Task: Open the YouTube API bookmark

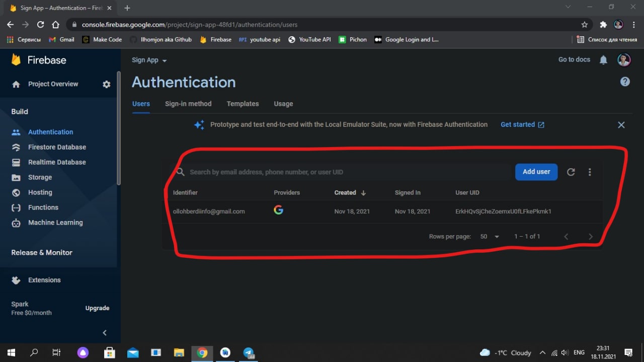Action: click(x=309, y=39)
